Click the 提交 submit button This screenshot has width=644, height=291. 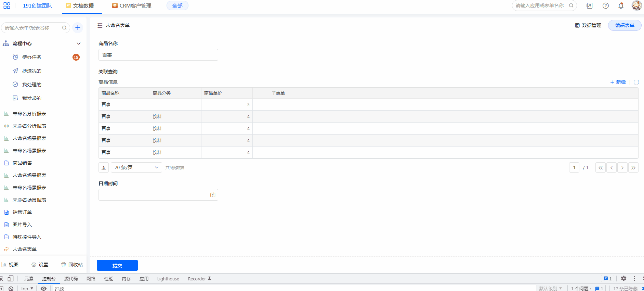click(117, 265)
